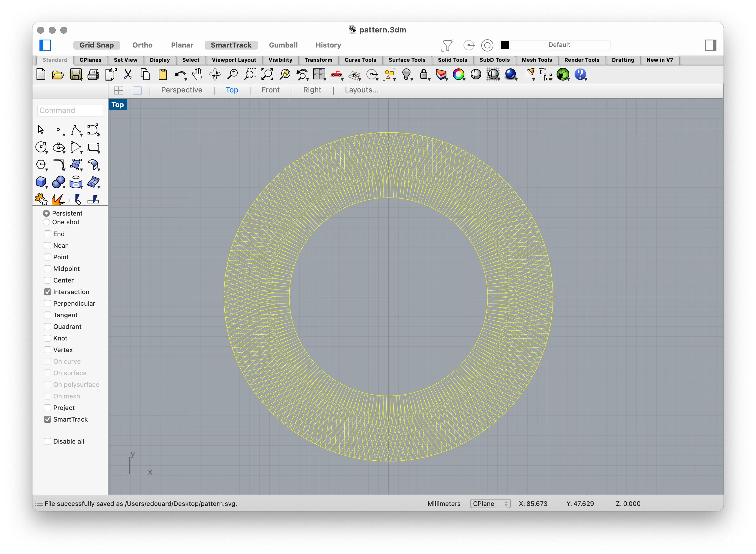Select the Polygon tool
Screen dimensions: 756x554
[41, 164]
